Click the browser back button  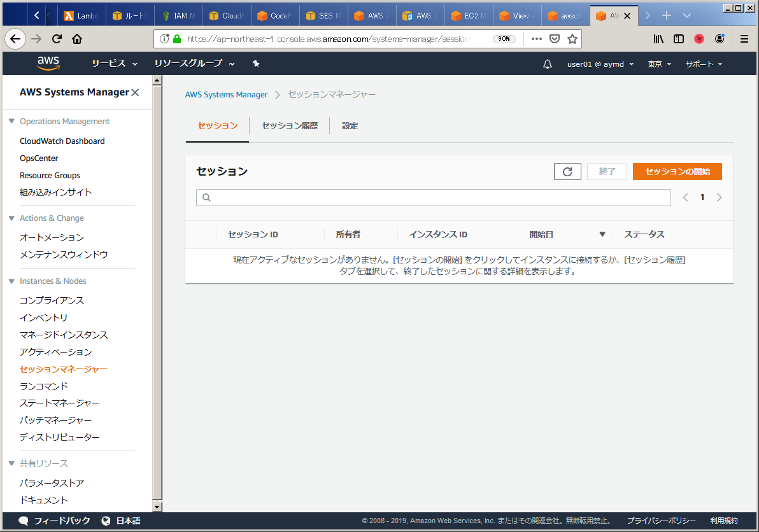point(15,39)
